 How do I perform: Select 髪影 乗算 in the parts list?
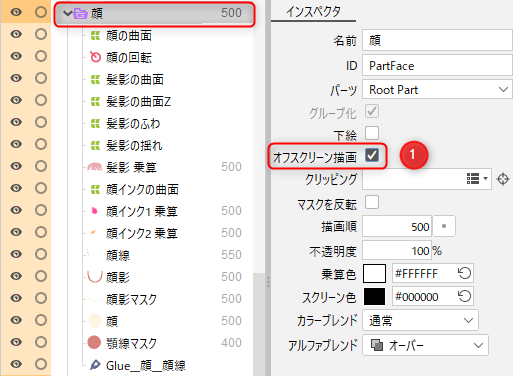[x=131, y=167]
